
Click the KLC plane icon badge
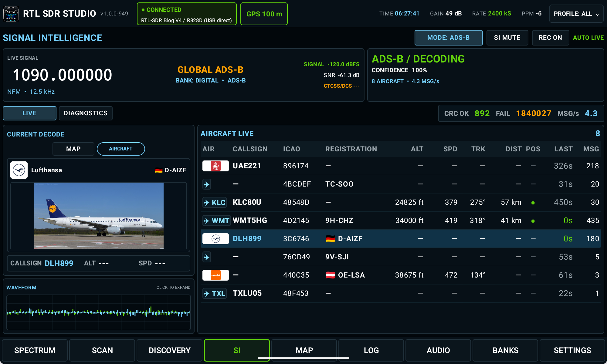(x=215, y=202)
